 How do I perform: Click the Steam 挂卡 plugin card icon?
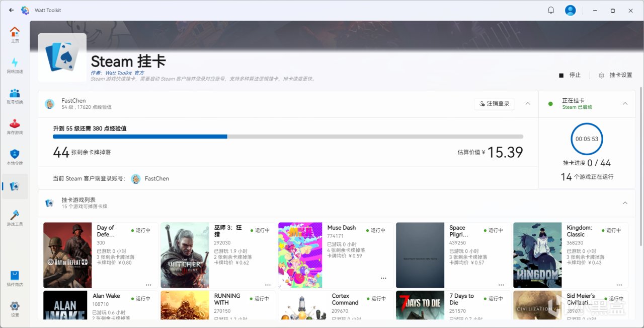click(62, 57)
